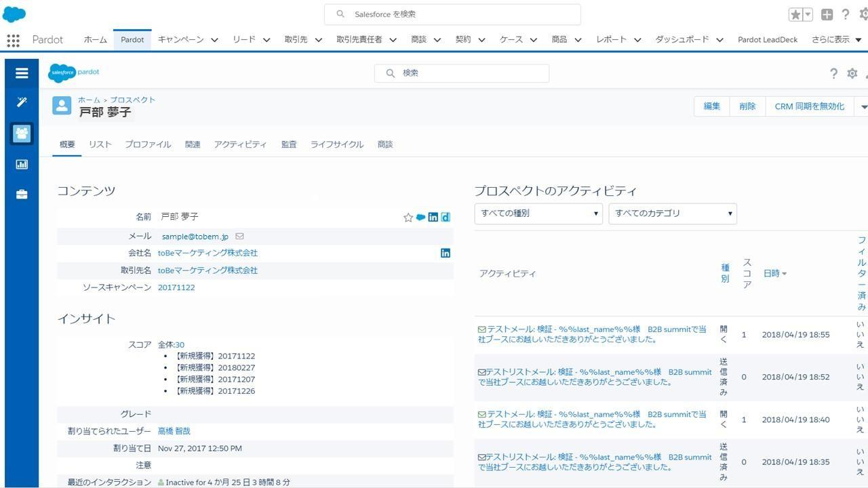Click the Salesforce cloud logo
Image resolution: width=868 pixels, height=488 pixels.
(14, 14)
